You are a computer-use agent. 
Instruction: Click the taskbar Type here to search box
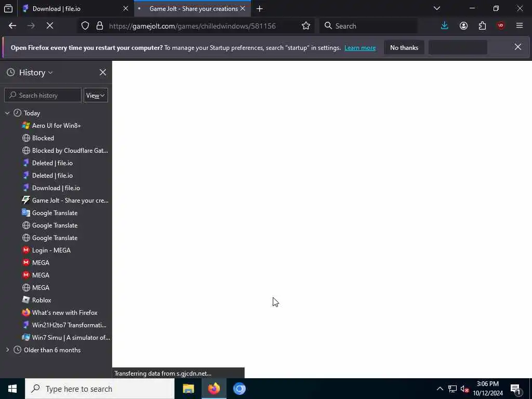[x=100, y=389]
